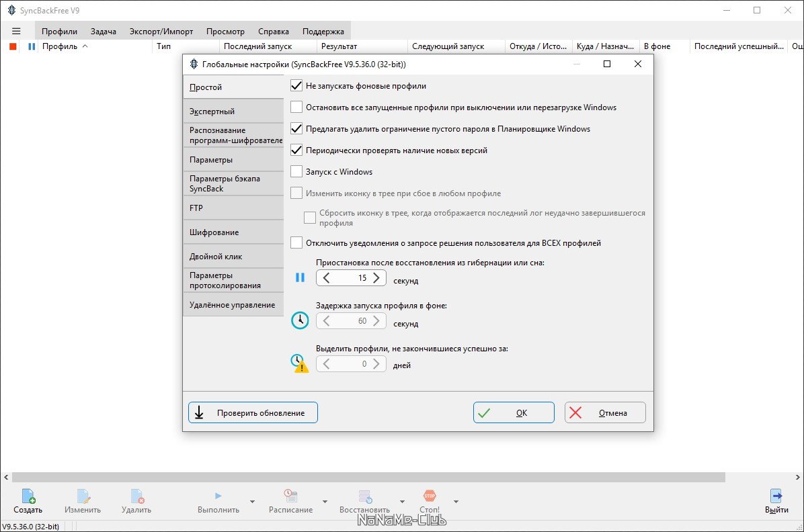Open the Поддержка menu
This screenshot has width=804, height=532.
pyautogui.click(x=323, y=32)
